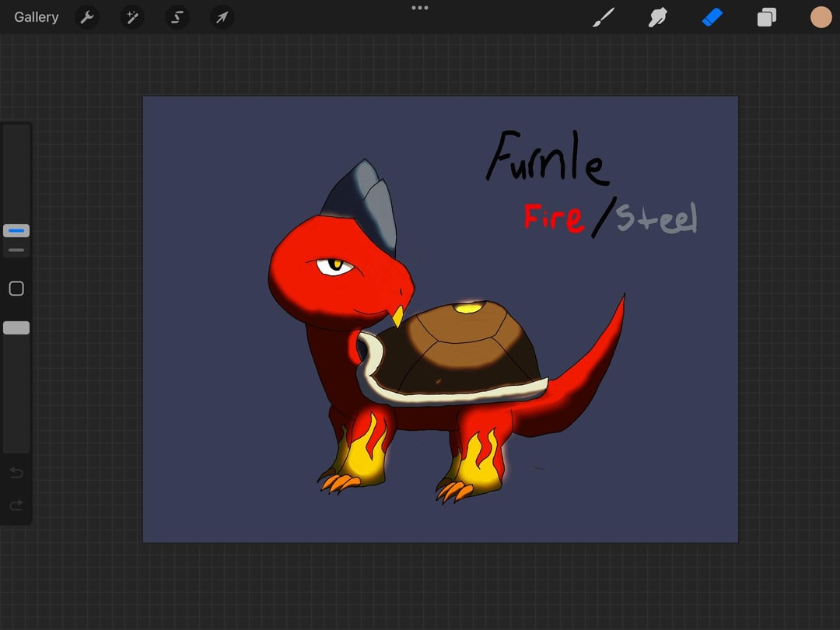840x630 pixels.
Task: Click the Furnle handwritten title on canvas
Action: tap(548, 157)
